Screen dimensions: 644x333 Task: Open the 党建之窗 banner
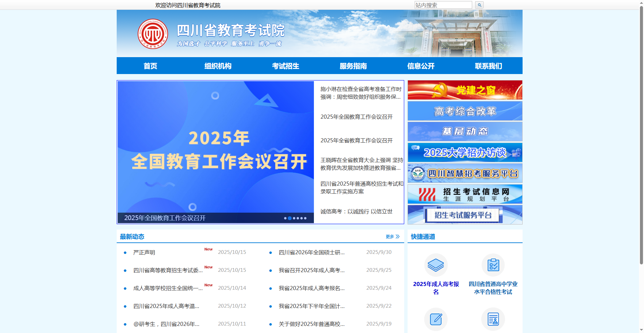coord(465,90)
